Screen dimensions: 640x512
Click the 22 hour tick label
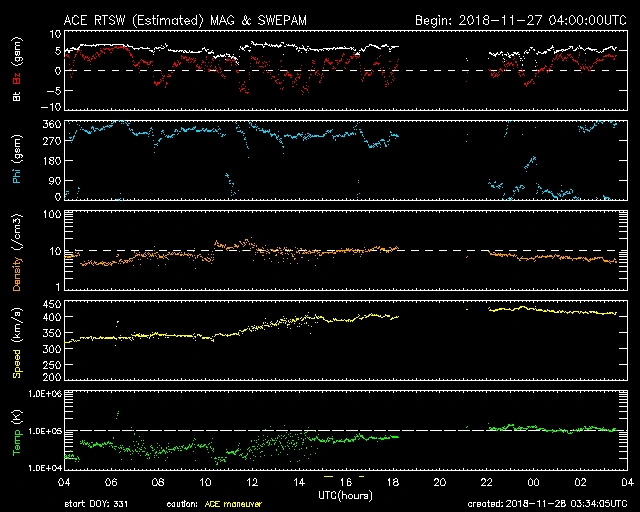tap(486, 482)
